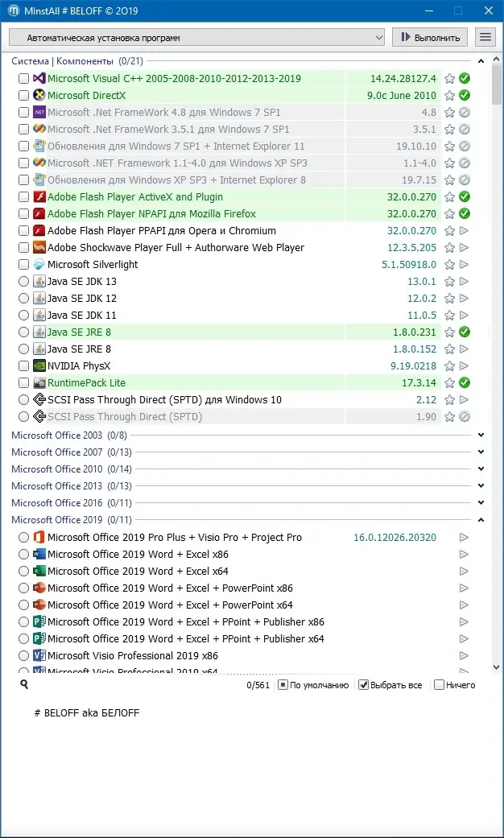
Task: Click the star icon for Java SE JDK 12
Action: 449,298
